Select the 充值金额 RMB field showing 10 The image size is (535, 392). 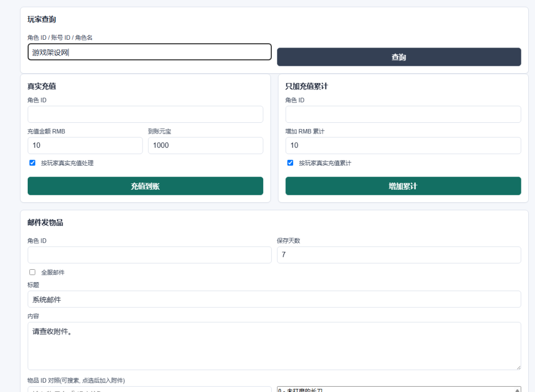point(85,145)
